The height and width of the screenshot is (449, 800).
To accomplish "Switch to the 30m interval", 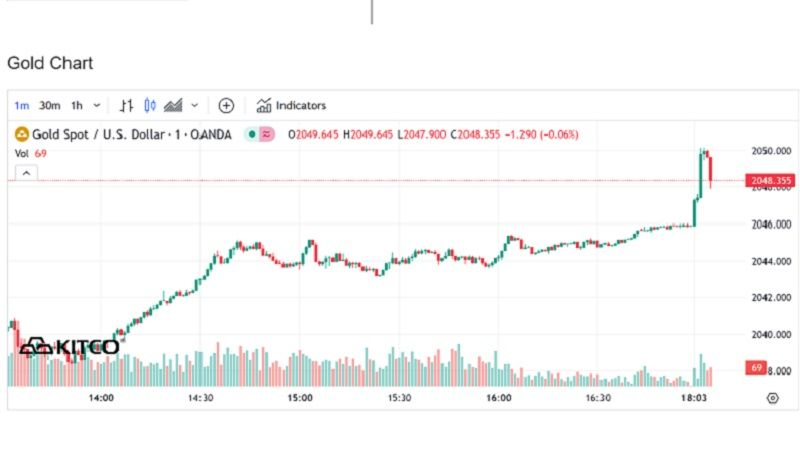I will pos(49,105).
